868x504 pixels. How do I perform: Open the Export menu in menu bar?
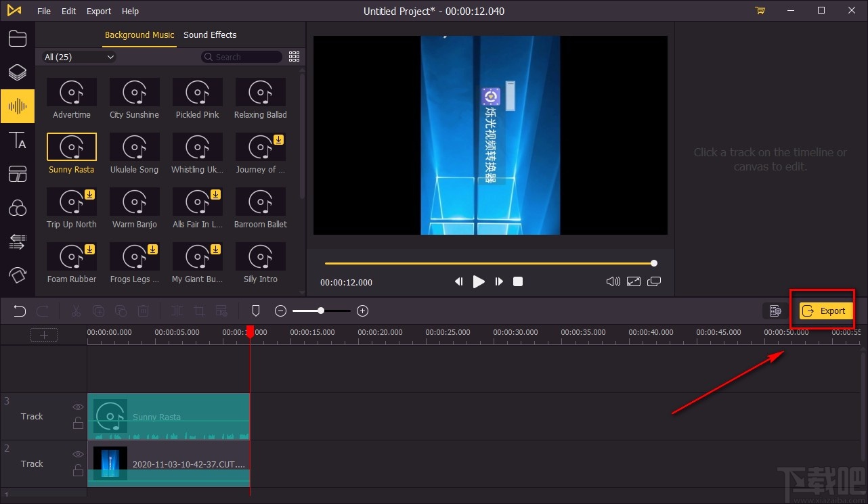coord(99,11)
